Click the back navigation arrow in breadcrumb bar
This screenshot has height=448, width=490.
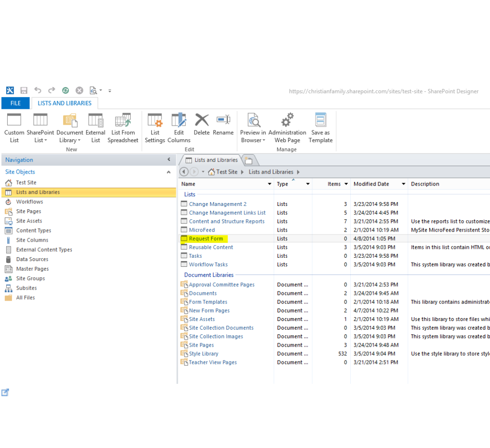pos(184,172)
